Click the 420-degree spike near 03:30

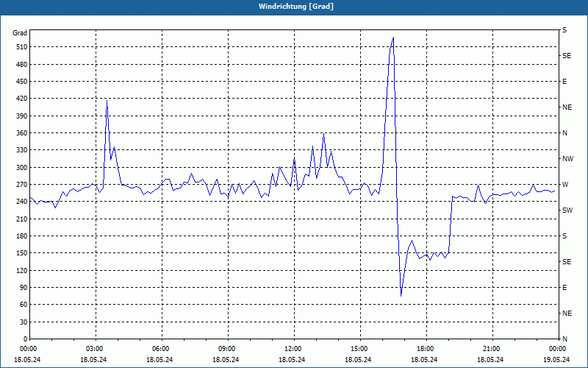click(107, 100)
